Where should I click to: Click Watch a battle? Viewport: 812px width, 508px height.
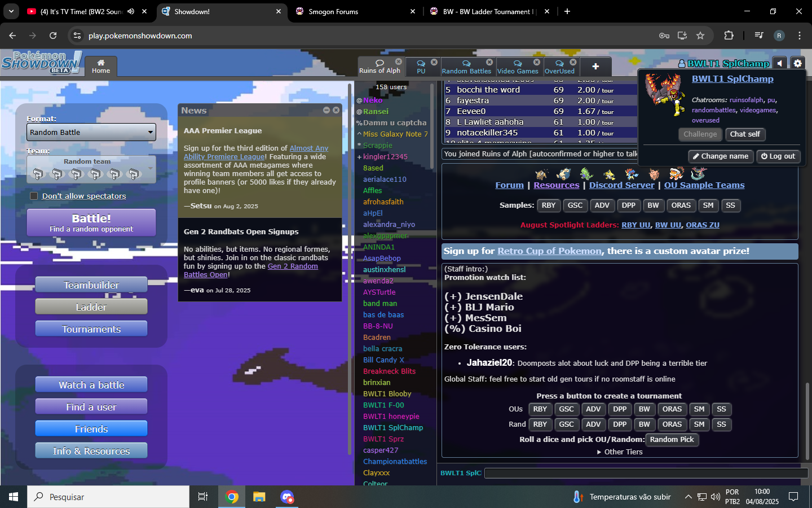[x=91, y=385]
